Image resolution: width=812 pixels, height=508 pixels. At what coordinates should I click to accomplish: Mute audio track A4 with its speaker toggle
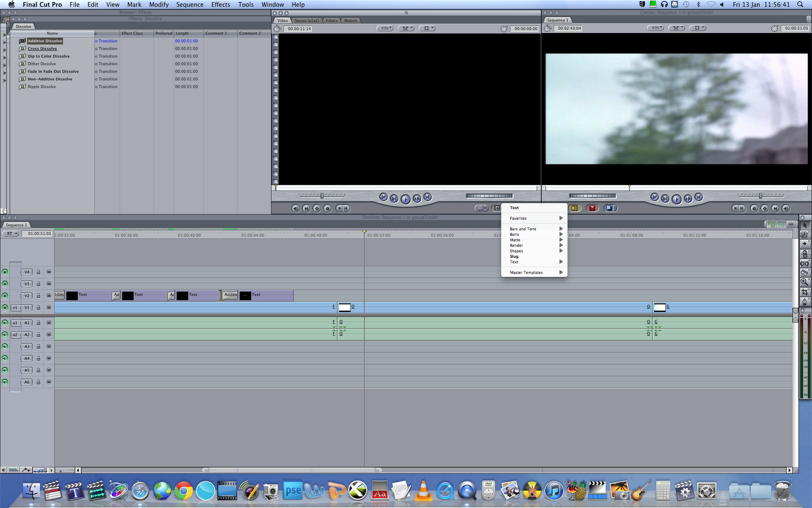click(x=5, y=358)
